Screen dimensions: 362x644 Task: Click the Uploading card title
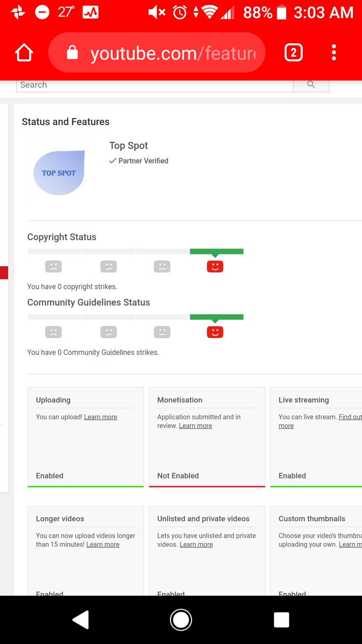[53, 400]
